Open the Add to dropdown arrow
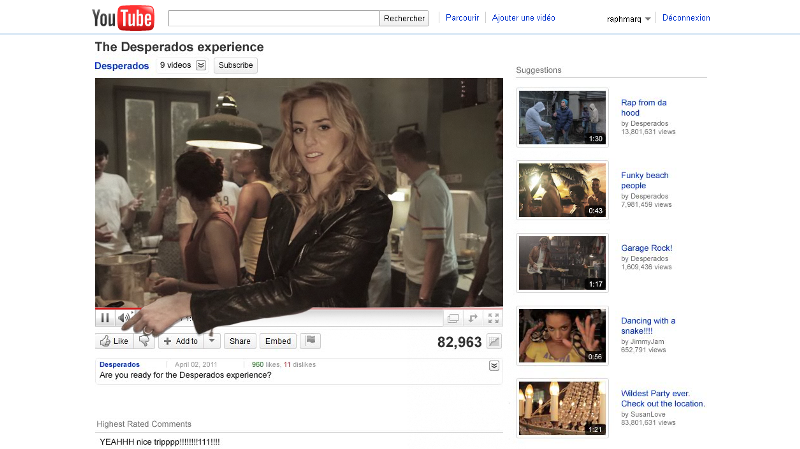Screen dimensions: 800x449 pyautogui.click(x=212, y=341)
